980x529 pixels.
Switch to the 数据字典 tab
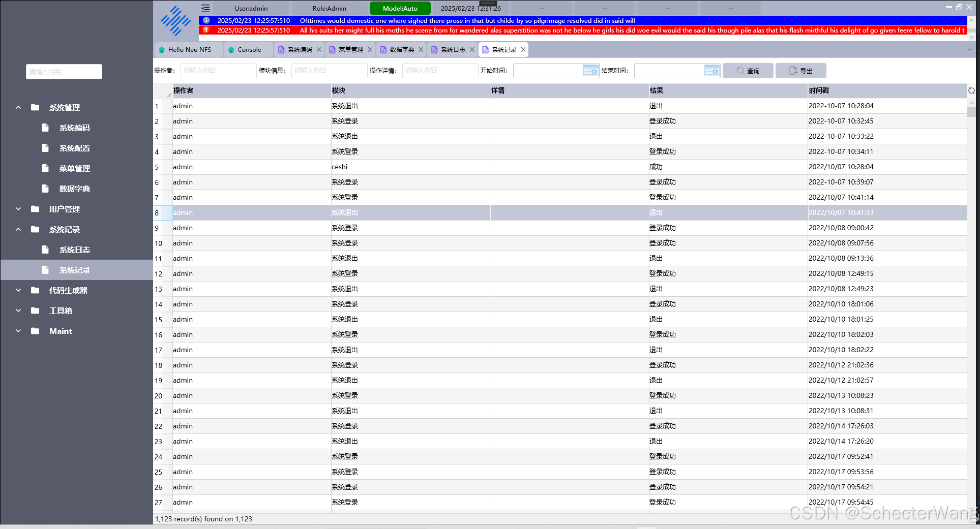pyautogui.click(x=402, y=50)
